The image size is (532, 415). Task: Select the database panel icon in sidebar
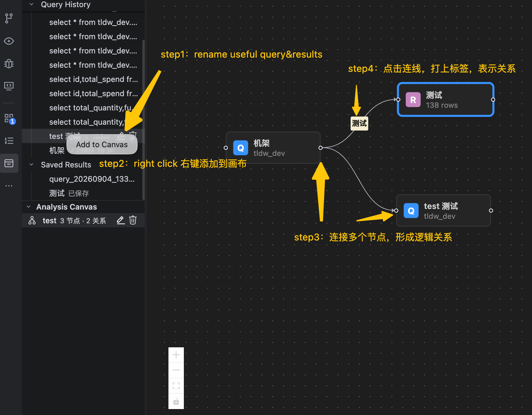(x=9, y=163)
